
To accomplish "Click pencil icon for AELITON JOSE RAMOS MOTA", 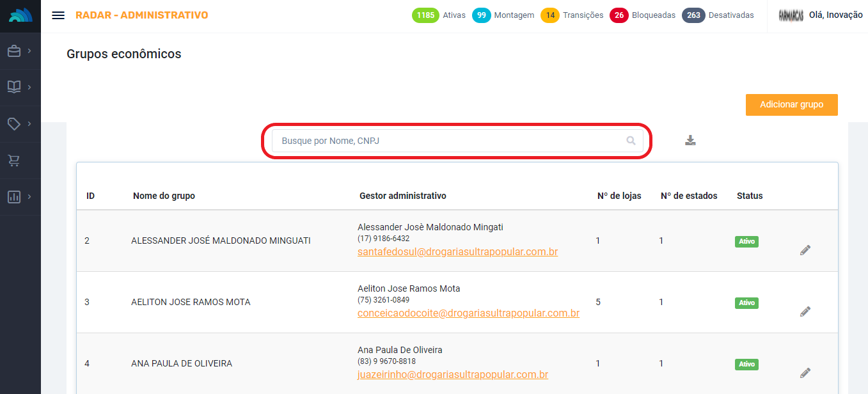I will (x=805, y=311).
